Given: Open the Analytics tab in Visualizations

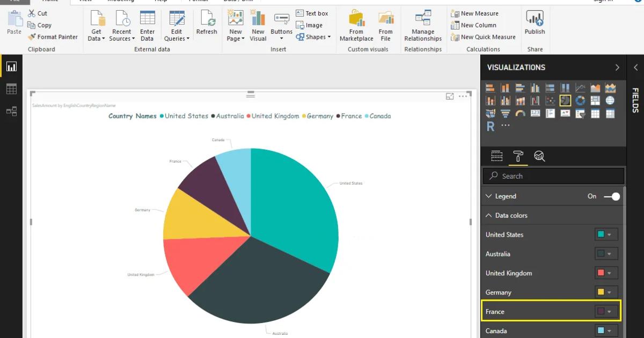Looking at the screenshot, I should coord(540,156).
